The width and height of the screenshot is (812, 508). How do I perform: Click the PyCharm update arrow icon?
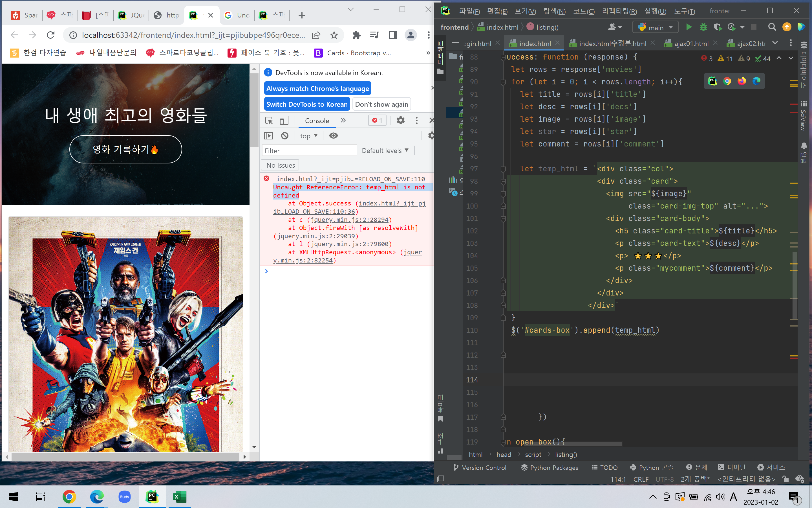(x=787, y=27)
